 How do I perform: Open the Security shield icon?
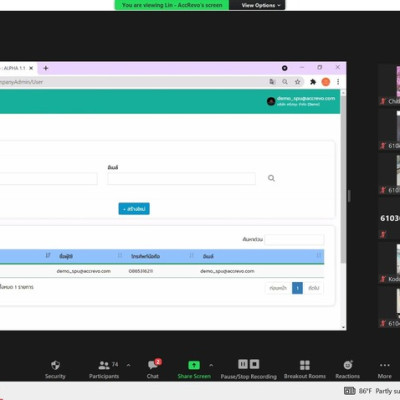tap(55, 365)
